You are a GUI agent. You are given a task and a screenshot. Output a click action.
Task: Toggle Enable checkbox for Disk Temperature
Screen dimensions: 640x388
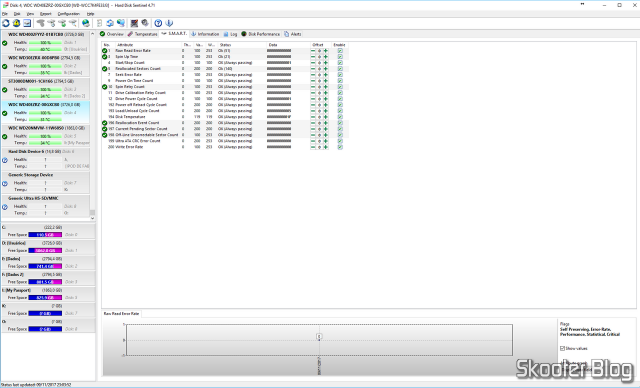340,117
